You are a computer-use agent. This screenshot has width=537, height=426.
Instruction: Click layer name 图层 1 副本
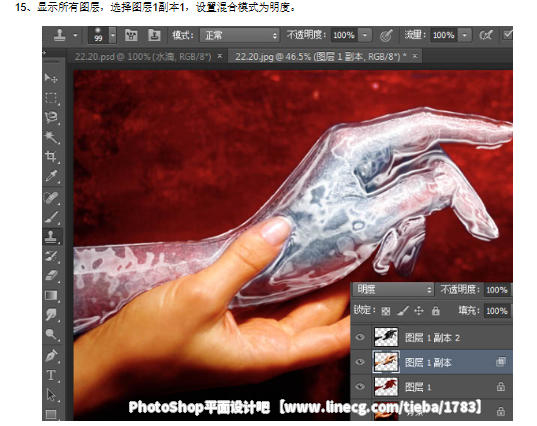click(x=428, y=362)
